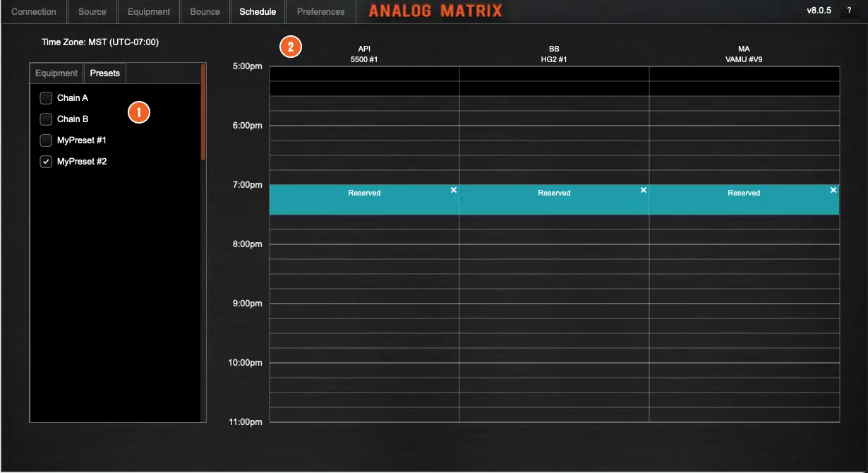The width and height of the screenshot is (868, 473).
Task: Switch side panel to Equipment list
Action: click(56, 73)
